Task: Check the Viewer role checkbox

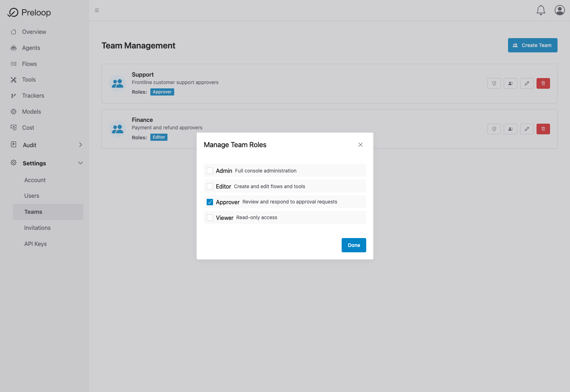Action: click(210, 218)
